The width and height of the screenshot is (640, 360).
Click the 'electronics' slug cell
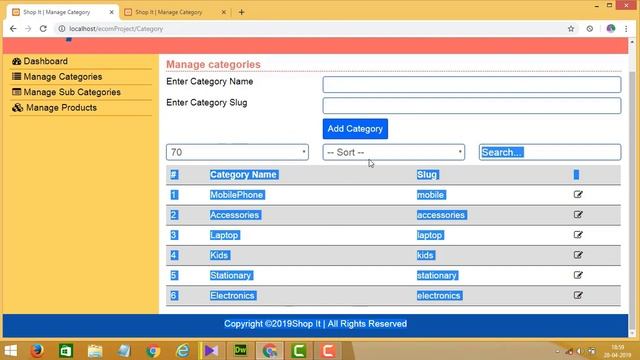[x=439, y=296]
